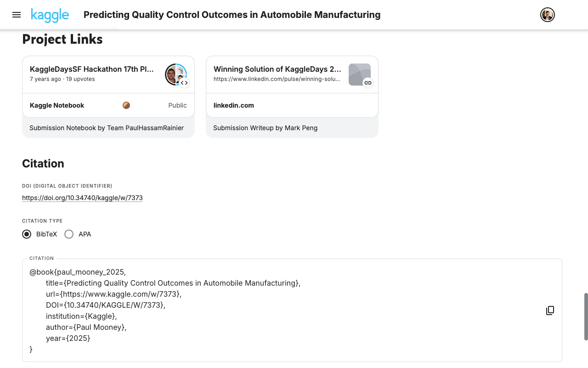
Task: Open KaggleDaysSF Hackathon 17th Place notebook
Action: point(91,69)
